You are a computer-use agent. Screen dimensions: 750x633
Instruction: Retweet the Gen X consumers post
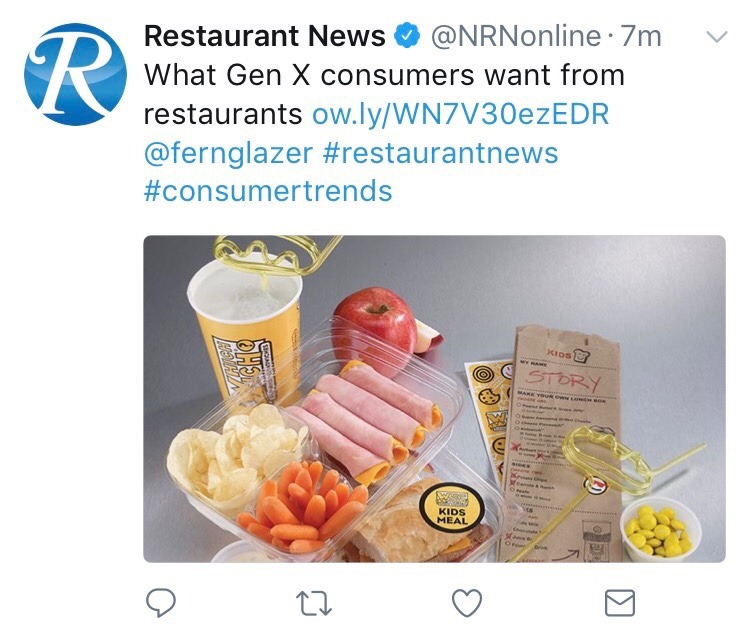(x=314, y=603)
